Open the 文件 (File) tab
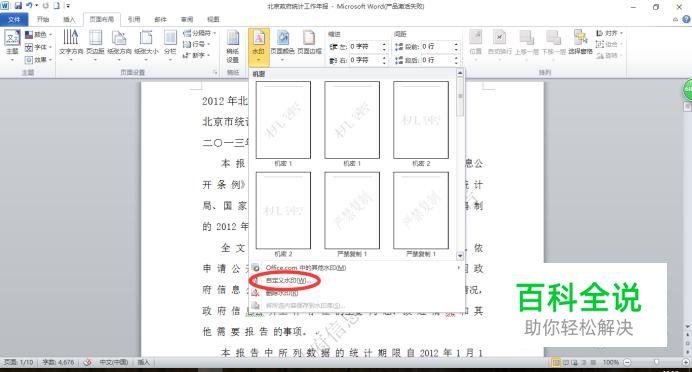This screenshot has width=692, height=372. (x=14, y=19)
